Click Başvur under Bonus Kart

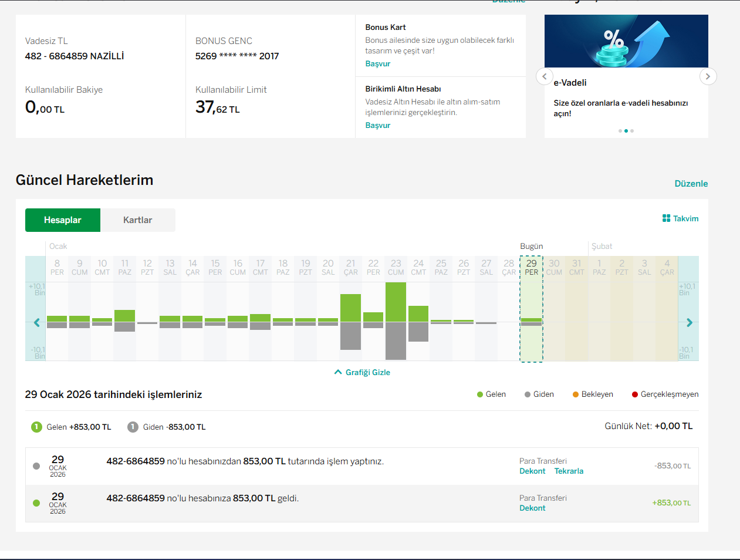378,64
